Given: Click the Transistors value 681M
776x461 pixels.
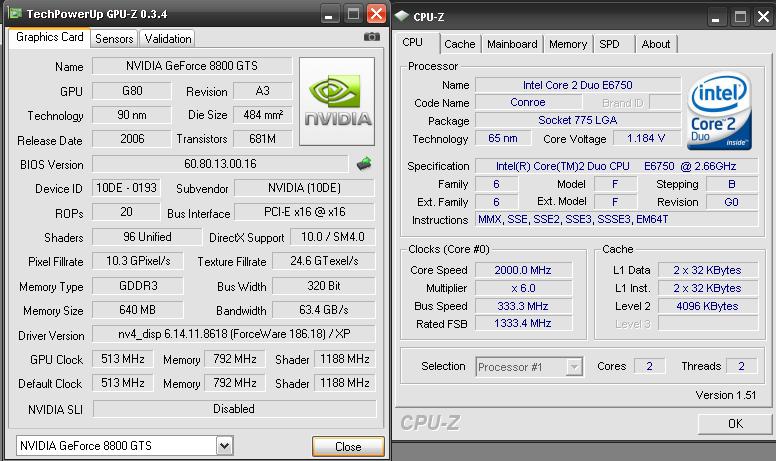Looking at the screenshot, I should pos(263,138).
